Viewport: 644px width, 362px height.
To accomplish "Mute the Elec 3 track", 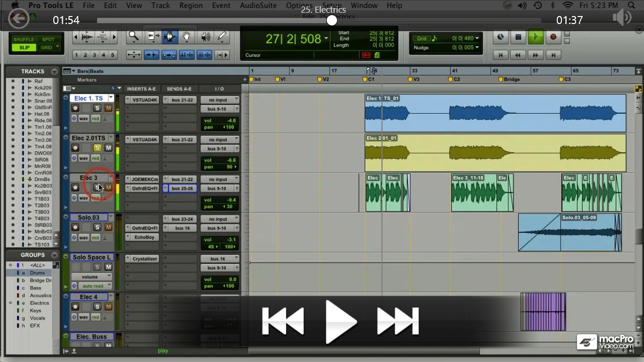I will click(x=108, y=188).
